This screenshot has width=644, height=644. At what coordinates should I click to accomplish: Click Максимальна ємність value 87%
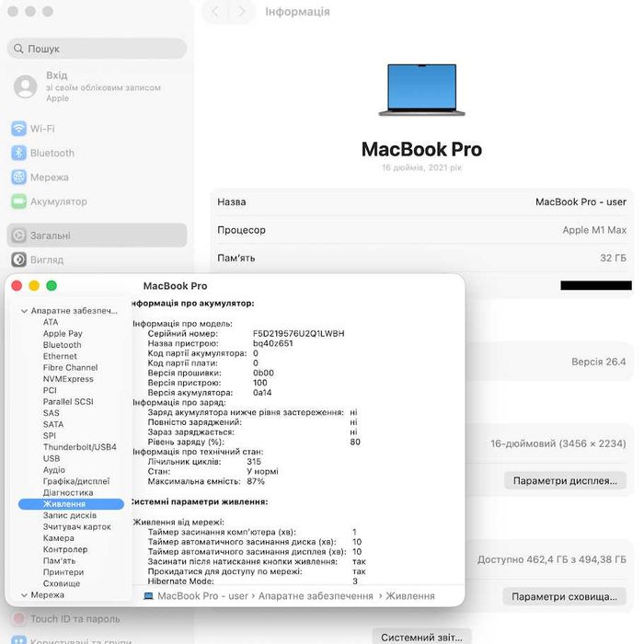click(x=256, y=481)
